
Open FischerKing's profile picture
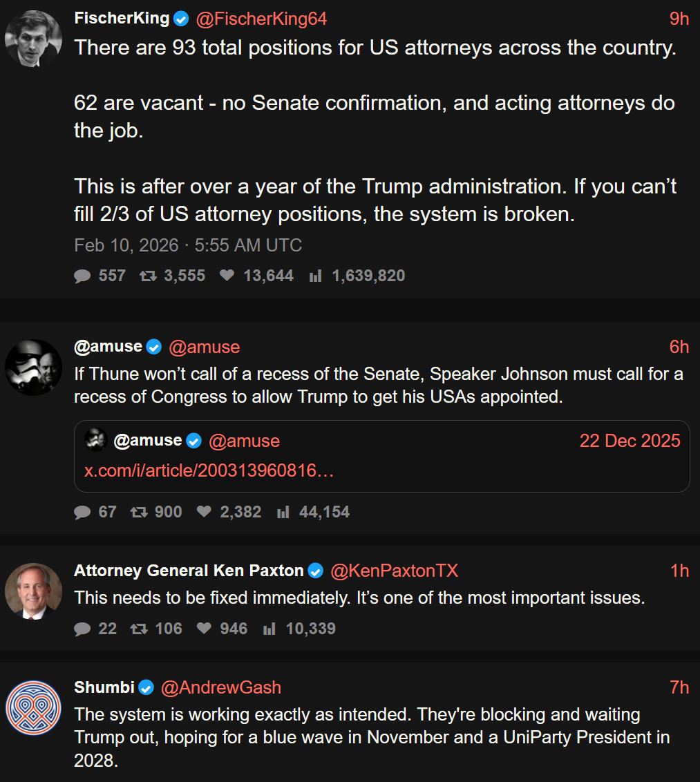[x=33, y=38]
